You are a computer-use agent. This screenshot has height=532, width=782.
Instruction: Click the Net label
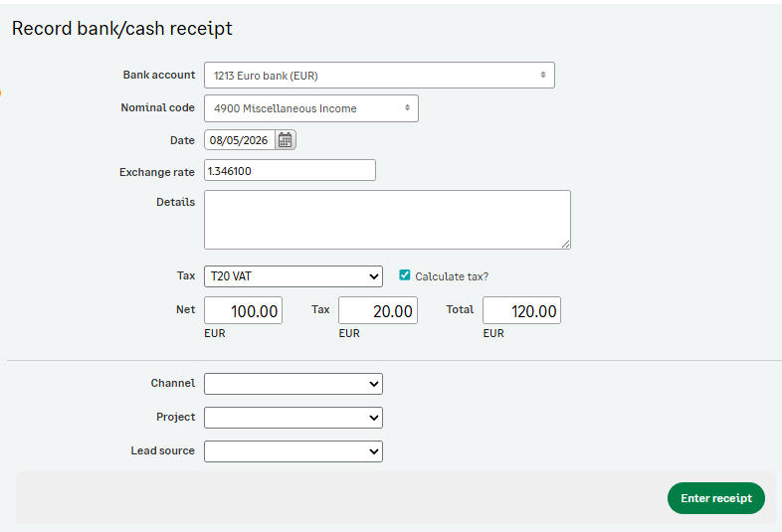click(x=185, y=309)
